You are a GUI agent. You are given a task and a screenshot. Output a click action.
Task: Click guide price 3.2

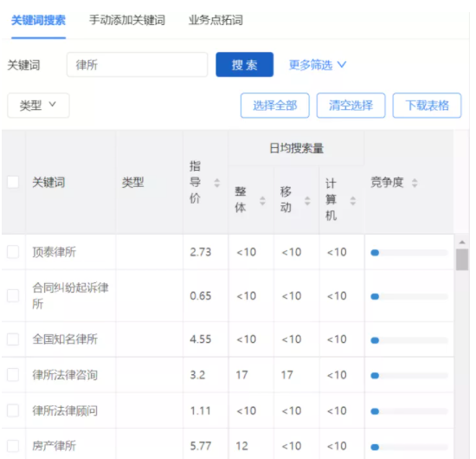click(x=197, y=375)
